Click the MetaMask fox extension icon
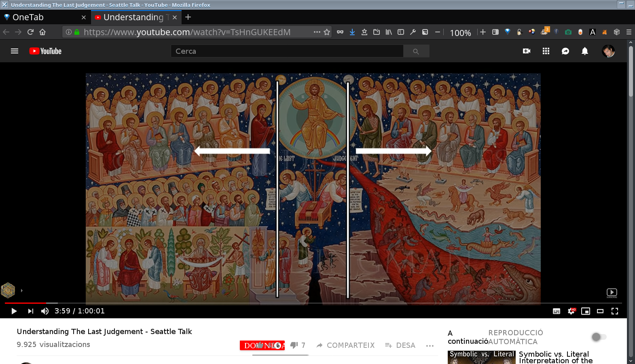The image size is (635, 364). click(x=605, y=32)
